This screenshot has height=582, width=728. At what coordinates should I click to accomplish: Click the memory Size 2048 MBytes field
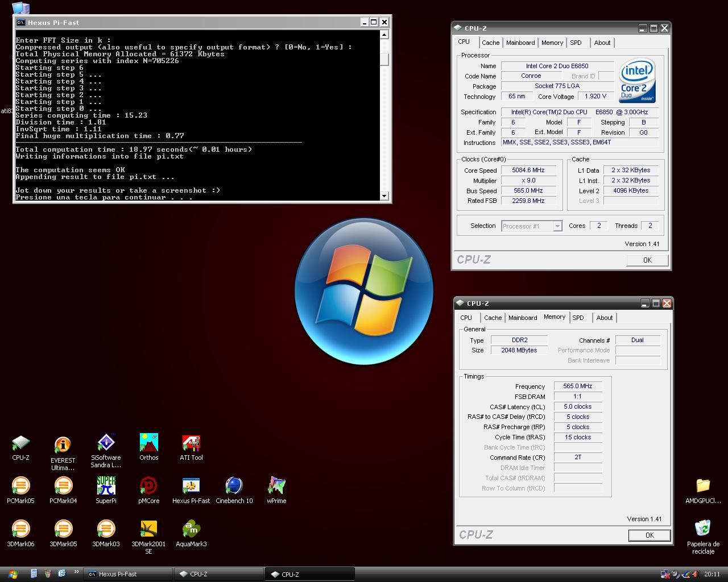pyautogui.click(x=519, y=350)
